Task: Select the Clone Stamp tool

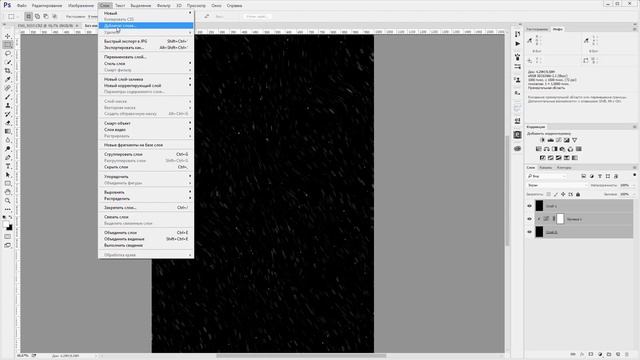Action: click(x=8, y=105)
